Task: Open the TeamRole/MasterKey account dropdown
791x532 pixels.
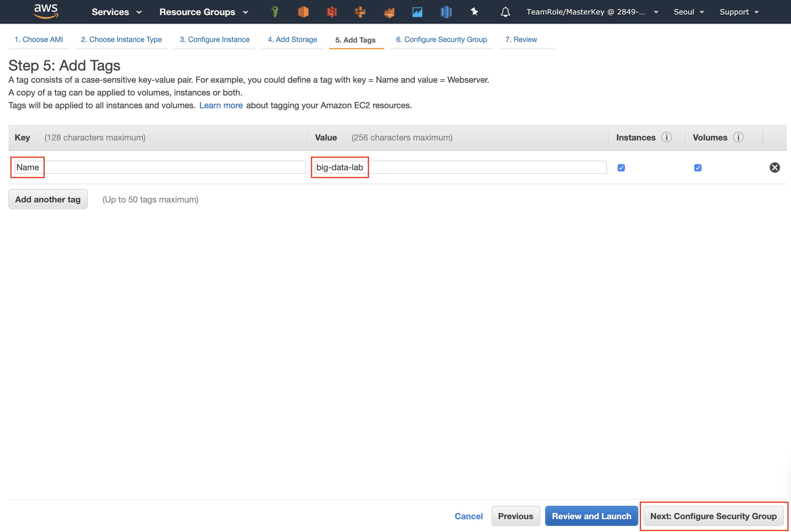Action: [591, 12]
